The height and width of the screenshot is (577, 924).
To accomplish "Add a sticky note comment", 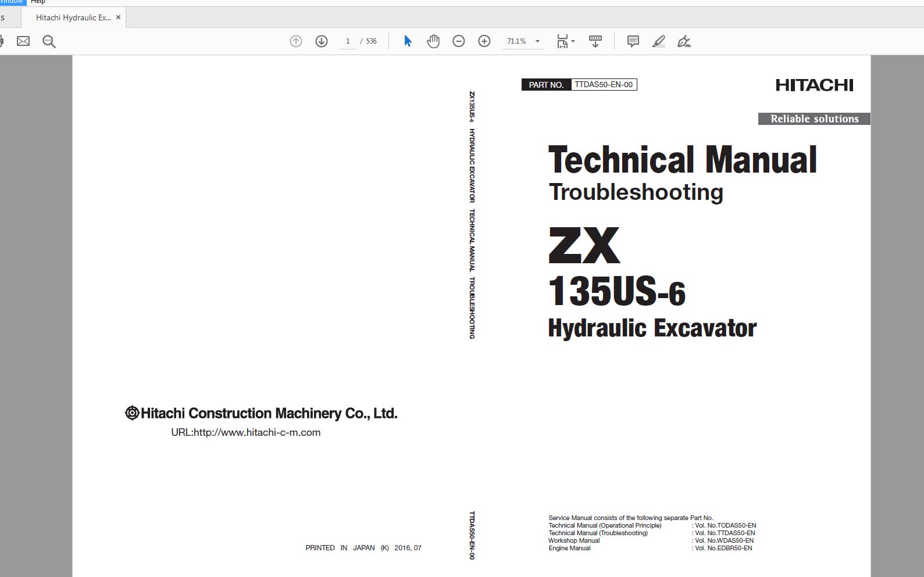I will point(633,41).
